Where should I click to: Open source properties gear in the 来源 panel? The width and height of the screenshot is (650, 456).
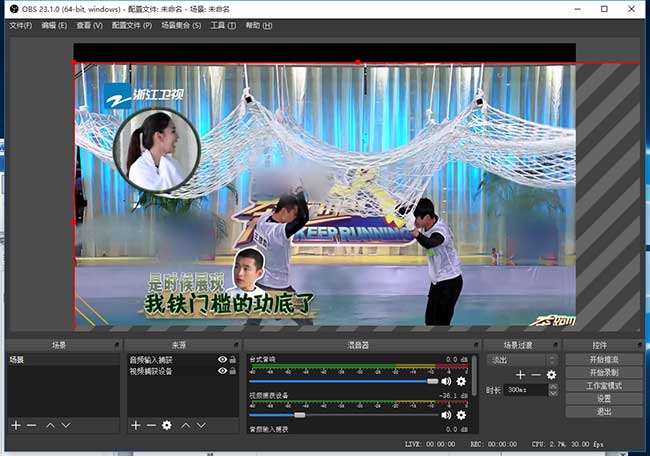point(167,426)
